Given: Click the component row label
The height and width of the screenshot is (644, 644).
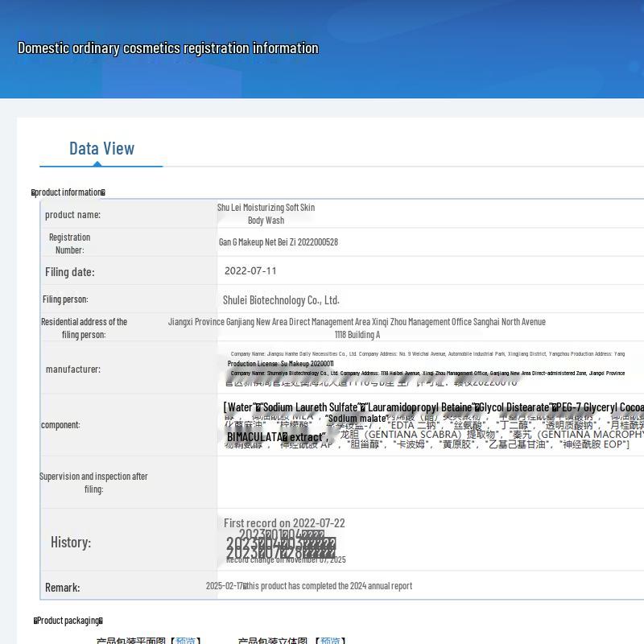Looking at the screenshot, I should point(60,425).
